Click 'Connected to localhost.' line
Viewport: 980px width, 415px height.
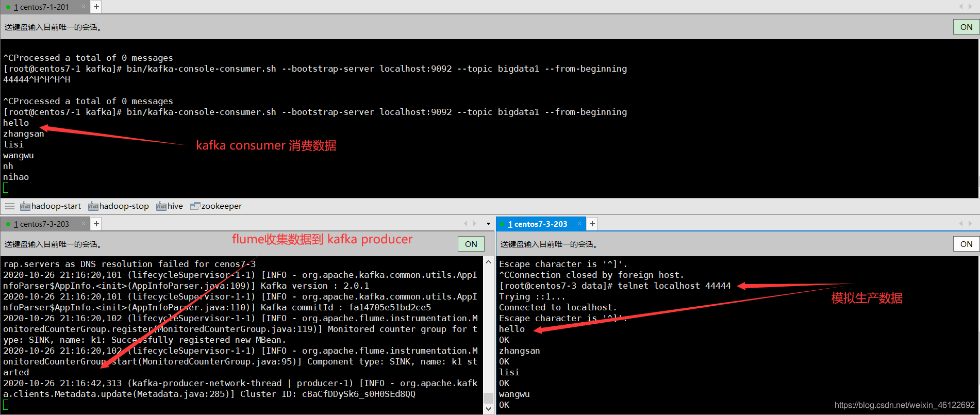coord(558,308)
